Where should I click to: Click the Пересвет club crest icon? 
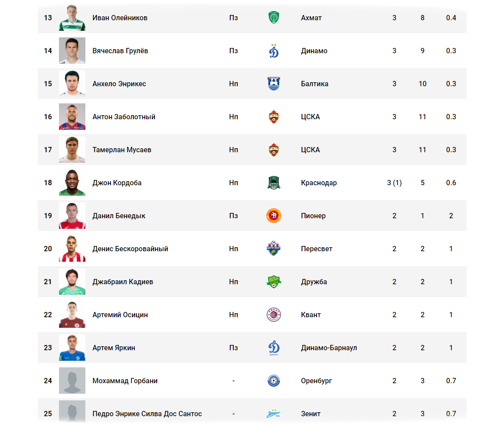(273, 249)
